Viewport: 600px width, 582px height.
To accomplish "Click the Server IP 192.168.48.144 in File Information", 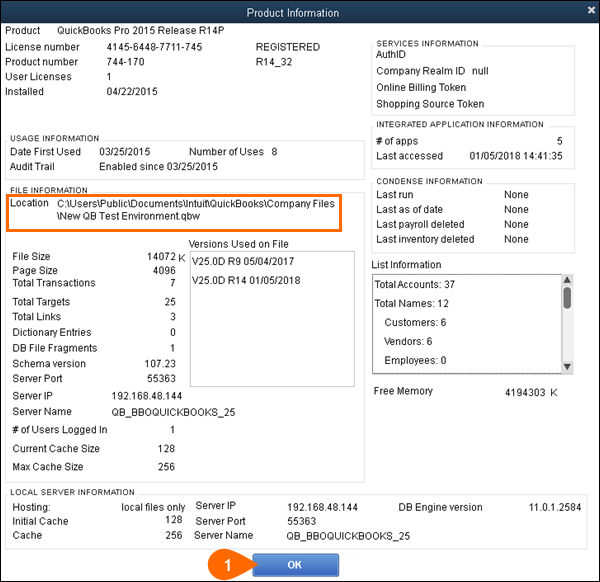I will pos(147,396).
